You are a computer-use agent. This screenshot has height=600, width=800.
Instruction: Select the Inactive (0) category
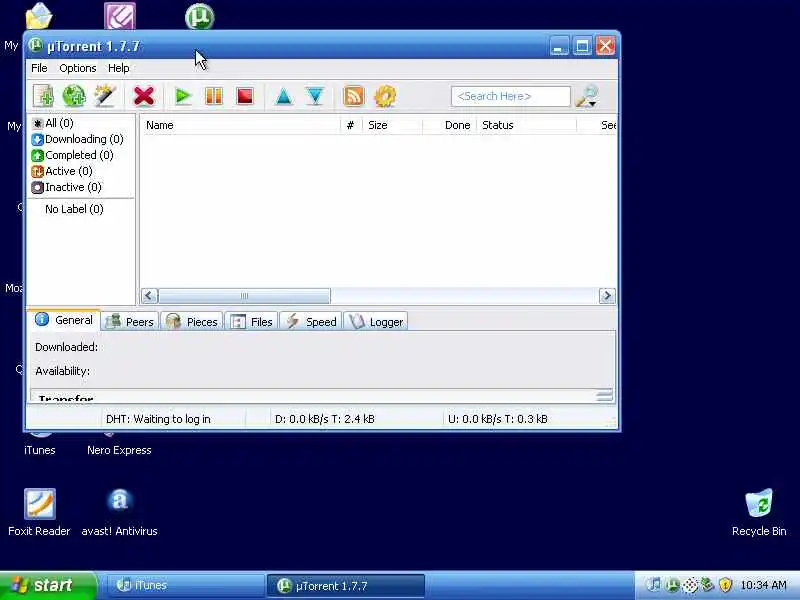[67, 187]
